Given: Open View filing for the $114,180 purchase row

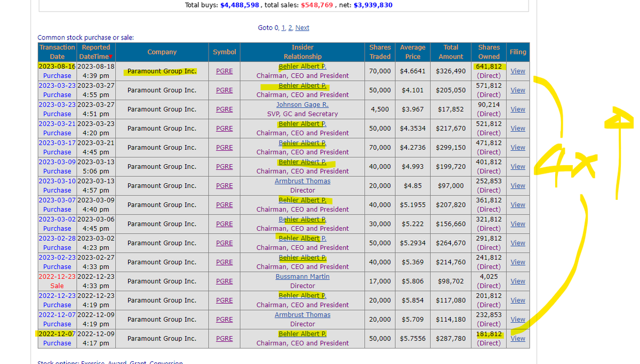Looking at the screenshot, I should tap(518, 319).
